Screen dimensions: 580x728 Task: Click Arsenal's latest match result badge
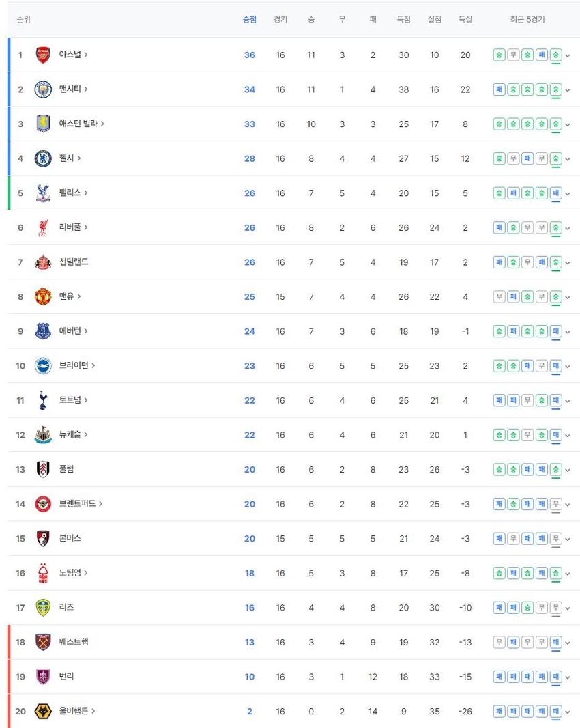pos(555,55)
